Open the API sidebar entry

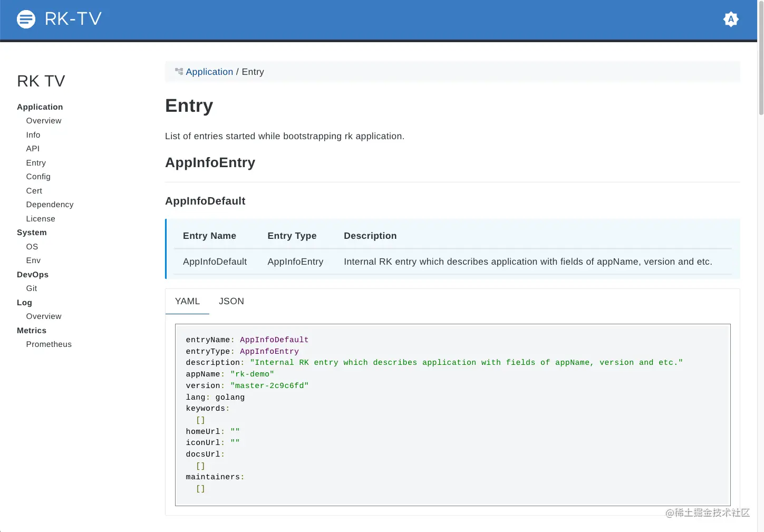(33, 149)
